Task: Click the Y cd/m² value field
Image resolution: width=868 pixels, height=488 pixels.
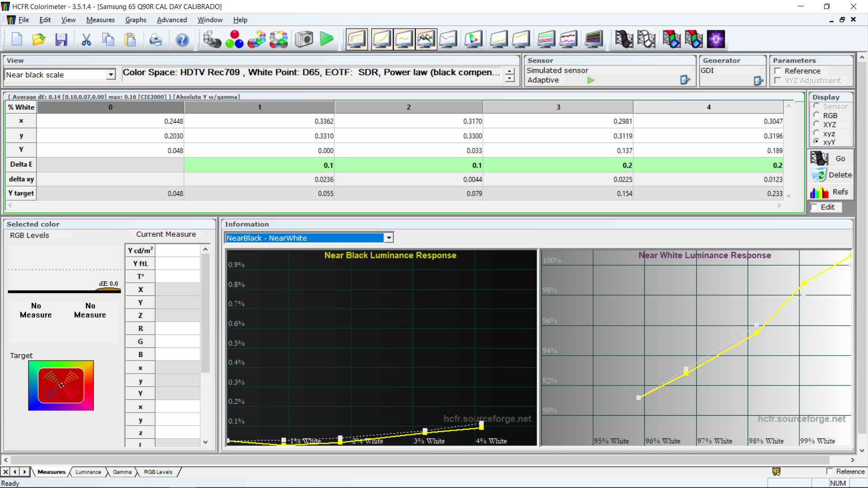Action: pos(177,250)
